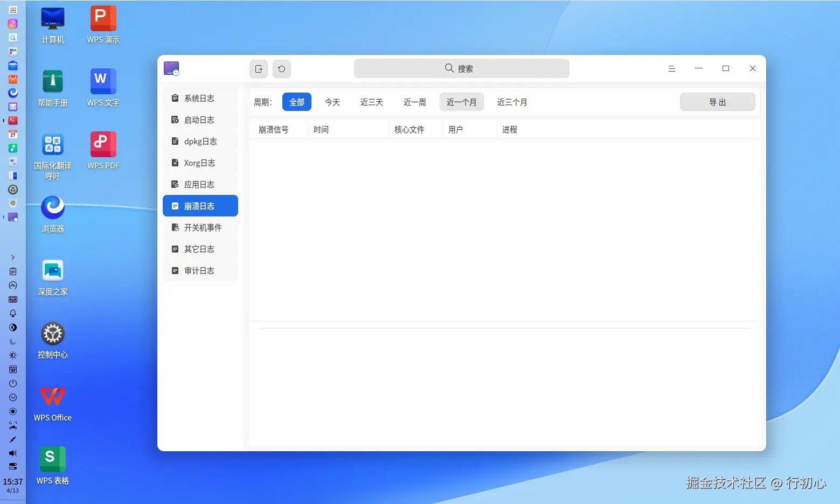Select the 浏览器 desktop icon
Viewport: 840px width, 504px height.
point(53,214)
